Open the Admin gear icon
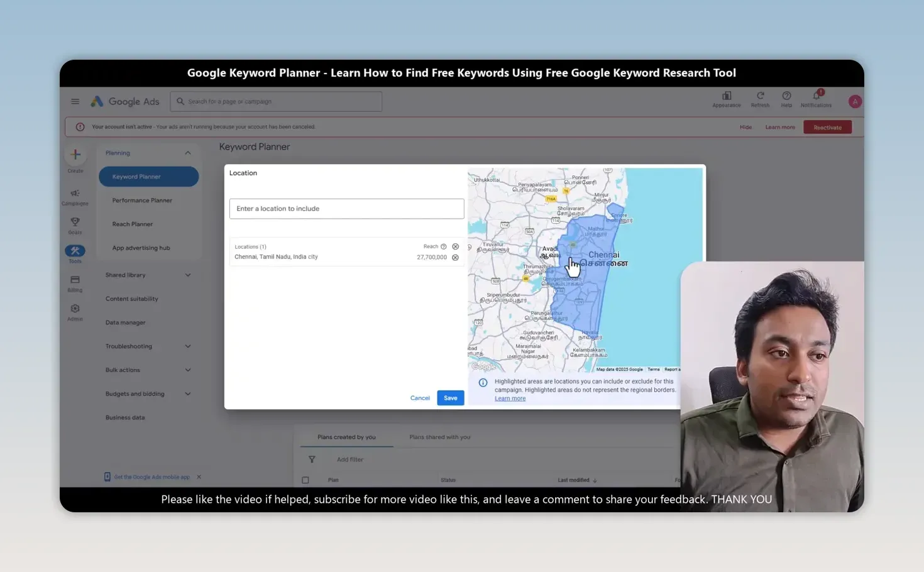Screen dimensions: 924x572 [75, 309]
